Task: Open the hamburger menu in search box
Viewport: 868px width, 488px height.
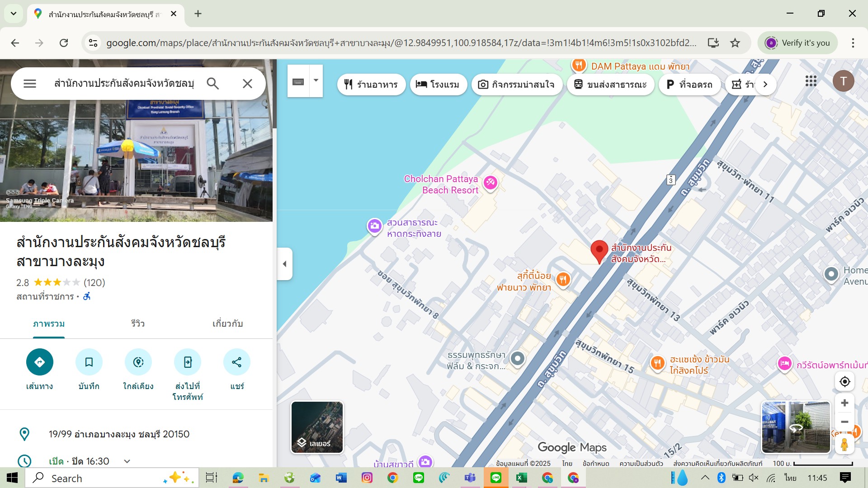Action: [x=30, y=84]
